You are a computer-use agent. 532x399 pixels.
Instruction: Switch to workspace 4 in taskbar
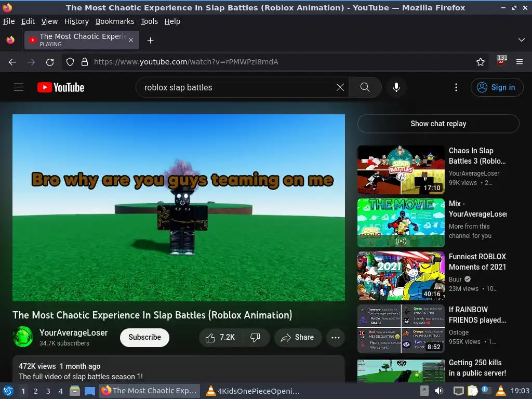click(61, 391)
